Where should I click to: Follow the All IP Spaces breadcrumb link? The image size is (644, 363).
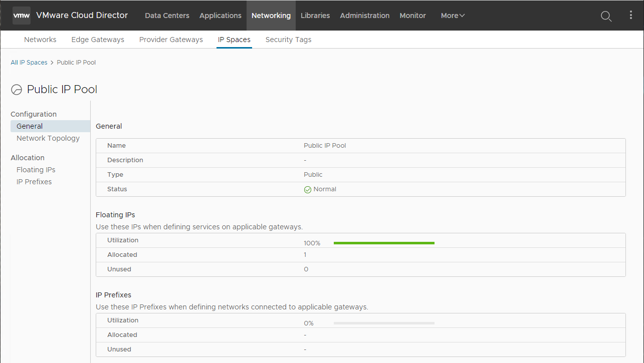29,63
